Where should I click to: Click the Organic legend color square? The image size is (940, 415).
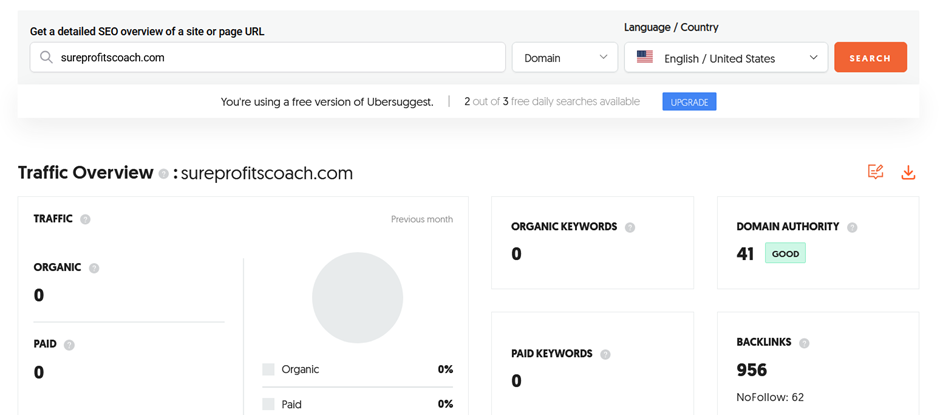(269, 369)
